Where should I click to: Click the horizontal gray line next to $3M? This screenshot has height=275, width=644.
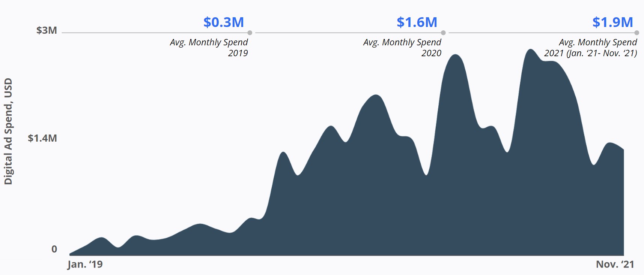(150, 33)
